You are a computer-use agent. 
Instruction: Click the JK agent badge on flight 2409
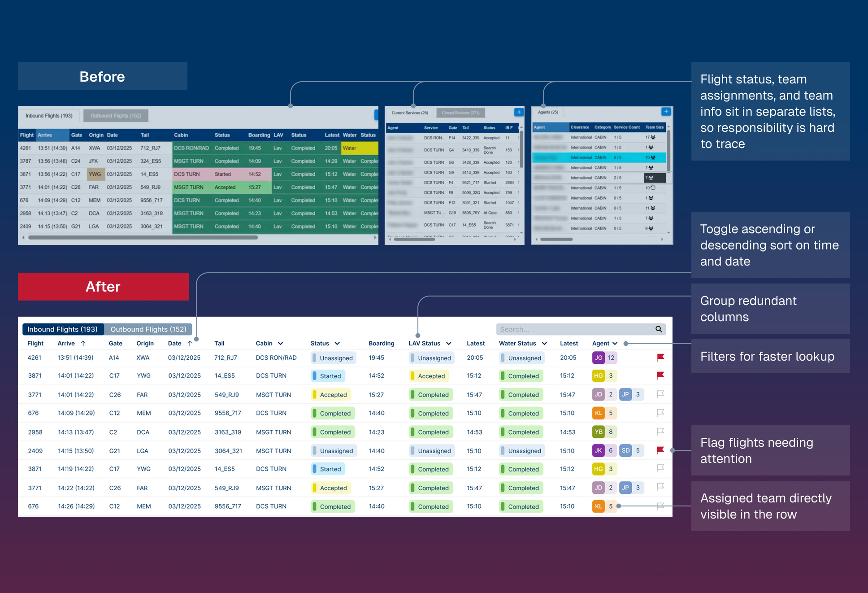[599, 450]
